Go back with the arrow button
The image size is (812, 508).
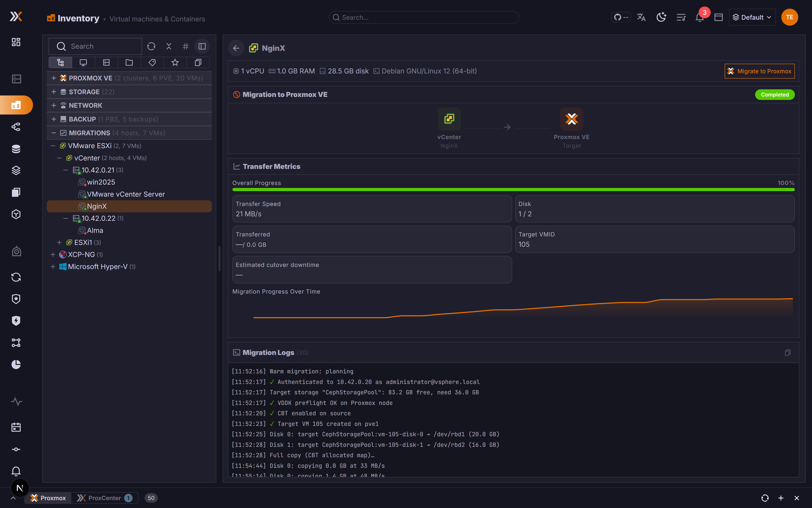[236, 48]
